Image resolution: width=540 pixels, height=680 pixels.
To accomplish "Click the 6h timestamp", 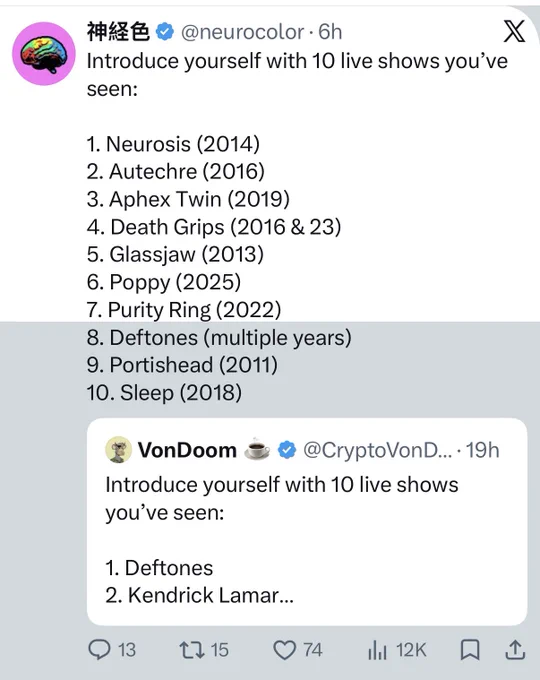I will point(330,32).
